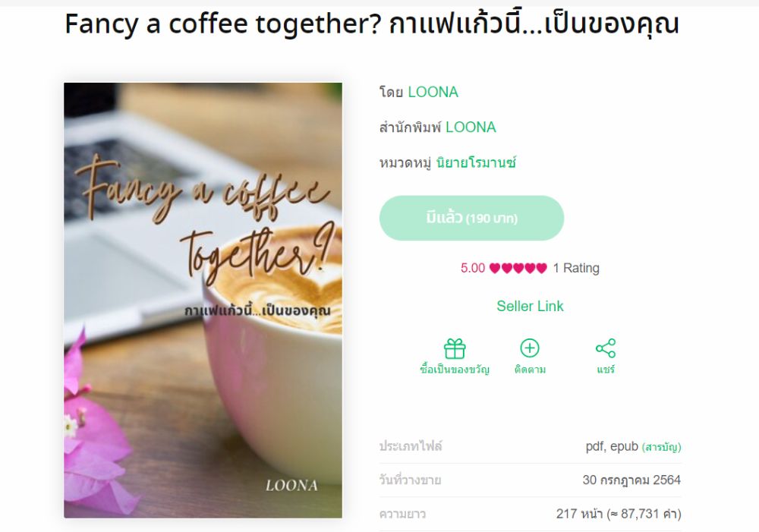Click the book cover image
Screen dimensions: 759x532
pos(203,300)
